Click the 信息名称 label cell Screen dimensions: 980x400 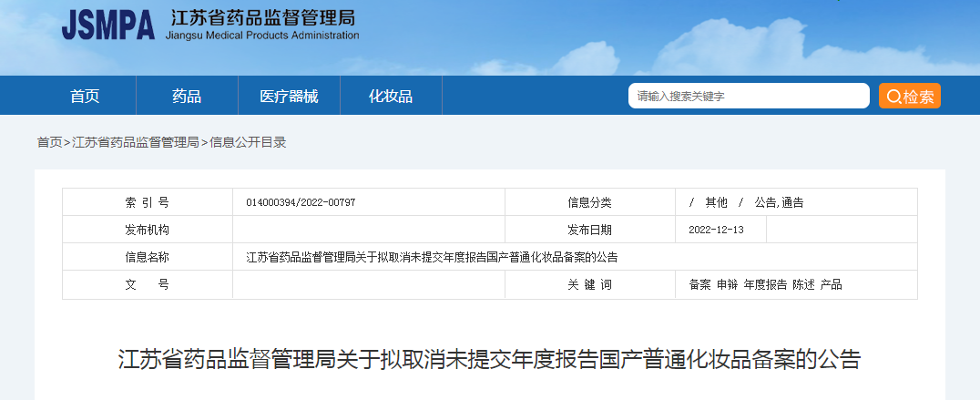pos(148,258)
